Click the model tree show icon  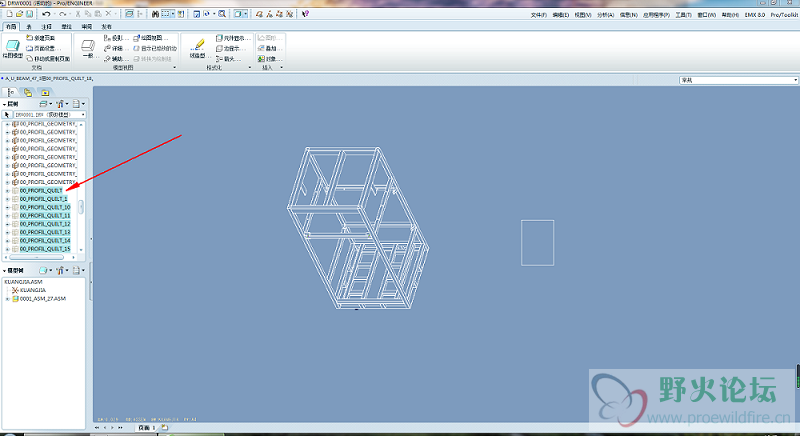(x=43, y=270)
